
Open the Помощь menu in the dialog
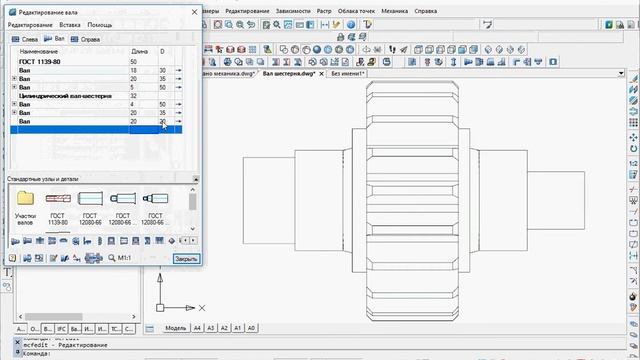(100, 25)
